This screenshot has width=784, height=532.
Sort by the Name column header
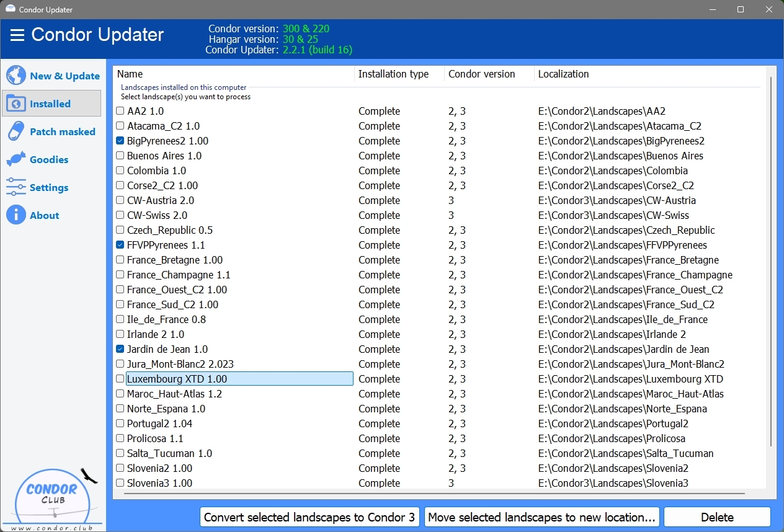tap(233, 74)
